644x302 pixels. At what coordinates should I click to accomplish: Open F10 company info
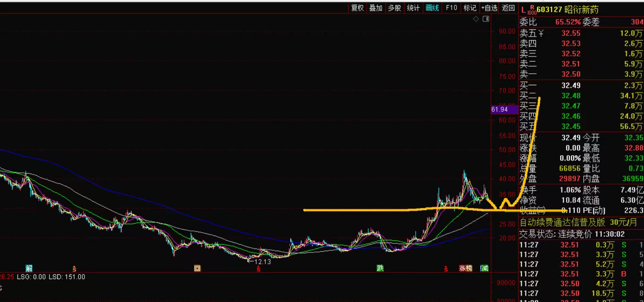(x=451, y=8)
